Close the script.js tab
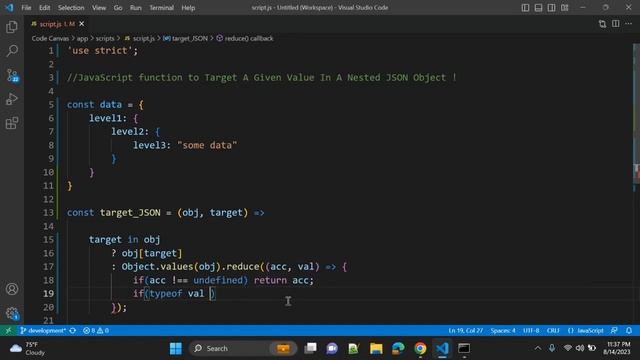The image size is (640, 360). click(x=82, y=24)
